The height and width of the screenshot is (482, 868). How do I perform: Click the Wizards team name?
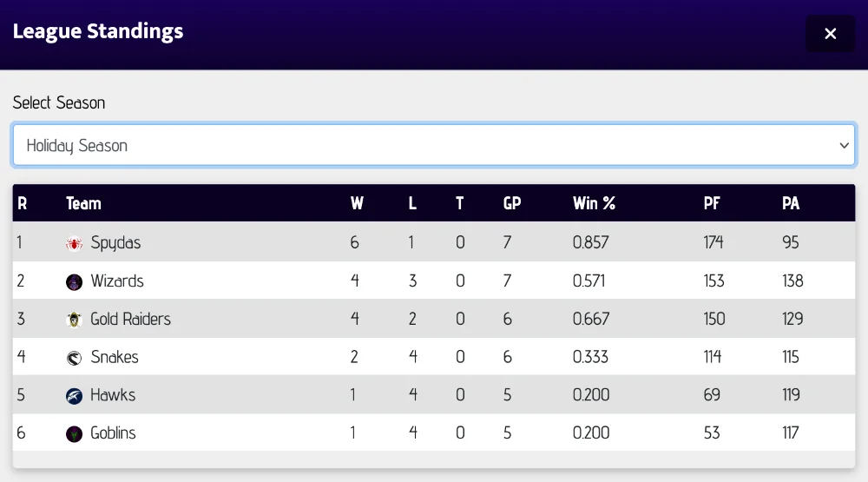point(117,281)
